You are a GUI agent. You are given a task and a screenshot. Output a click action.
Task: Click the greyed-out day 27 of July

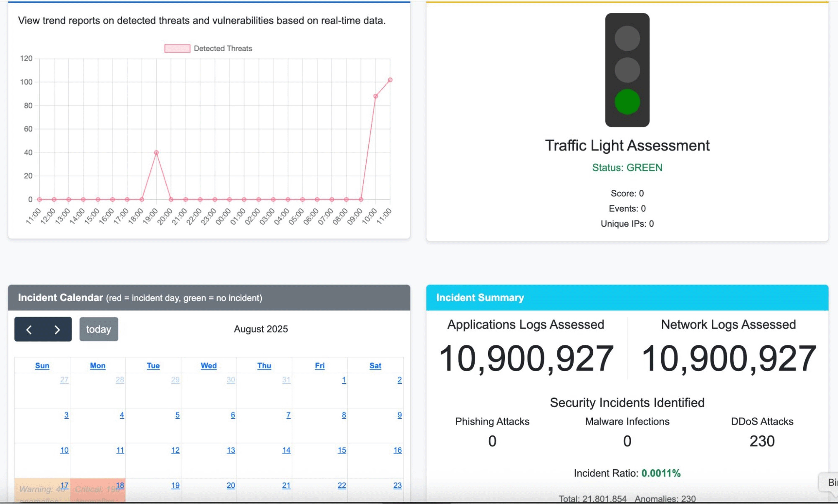[x=65, y=380]
